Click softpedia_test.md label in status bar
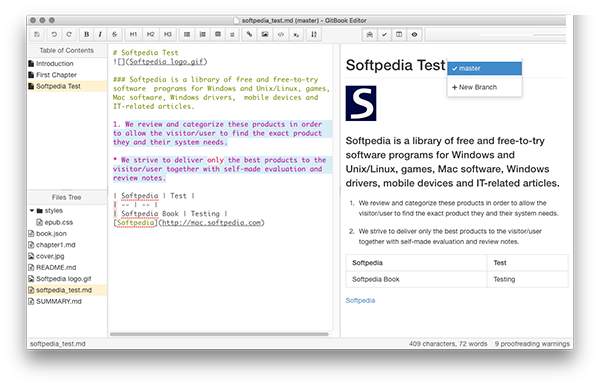This screenshot has width=600, height=387. pos(57,344)
